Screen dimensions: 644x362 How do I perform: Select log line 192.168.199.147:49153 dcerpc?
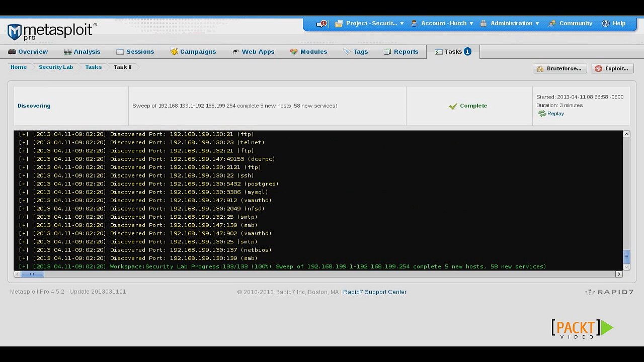click(147, 159)
